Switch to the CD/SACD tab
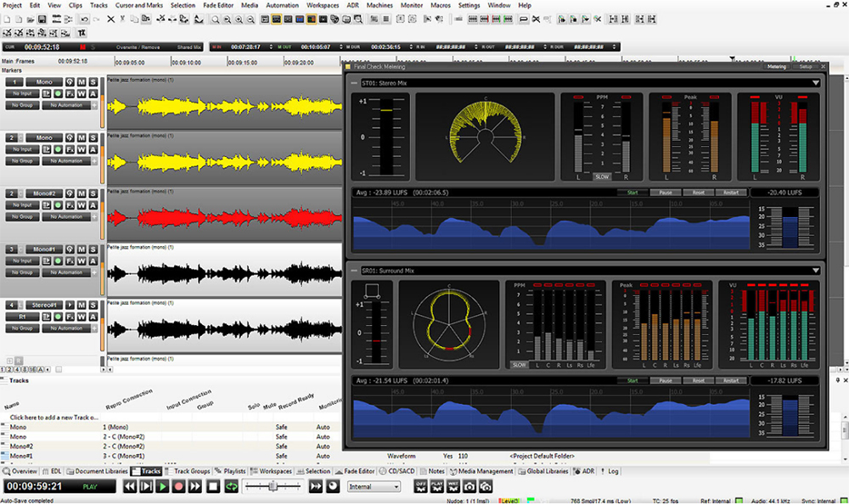This screenshot has width=849, height=504. pyautogui.click(x=396, y=471)
